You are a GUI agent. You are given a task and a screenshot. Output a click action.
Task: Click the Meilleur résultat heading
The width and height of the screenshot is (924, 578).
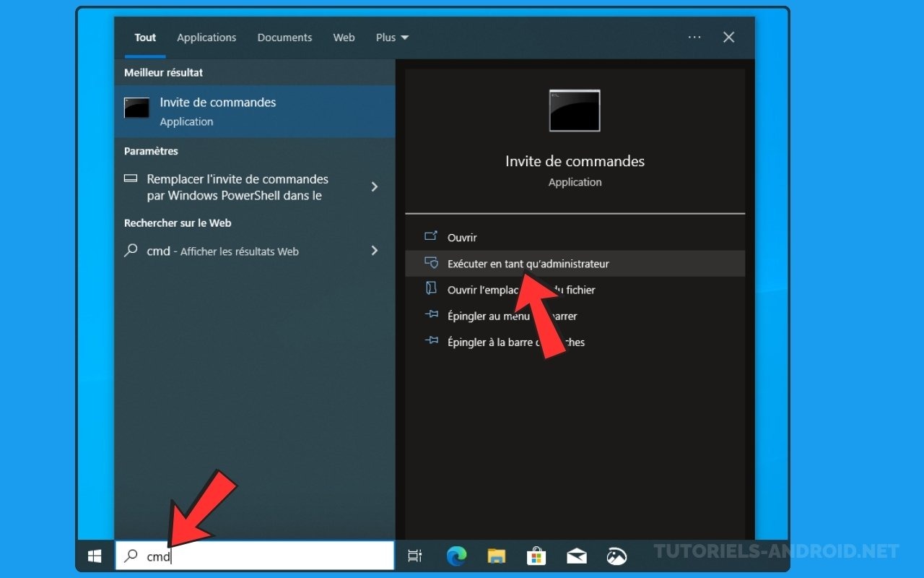coord(163,73)
